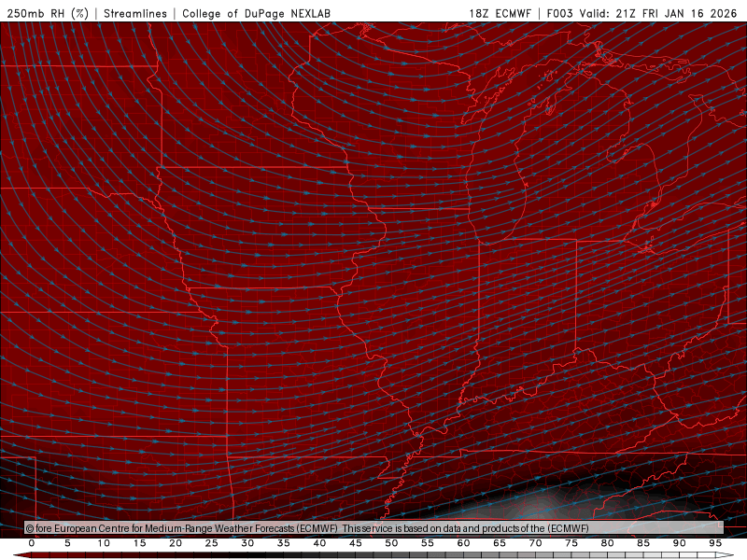
Task: Select the "Streamlines" label in header
Action: click(135, 13)
